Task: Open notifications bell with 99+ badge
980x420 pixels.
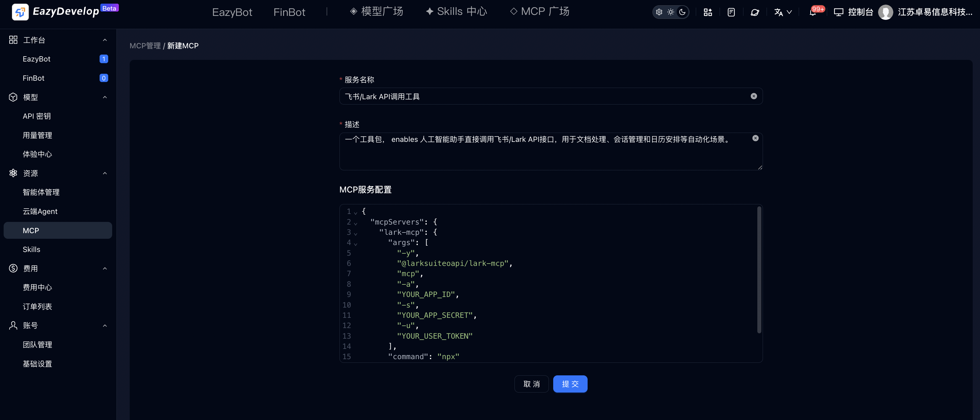Action: (813, 12)
